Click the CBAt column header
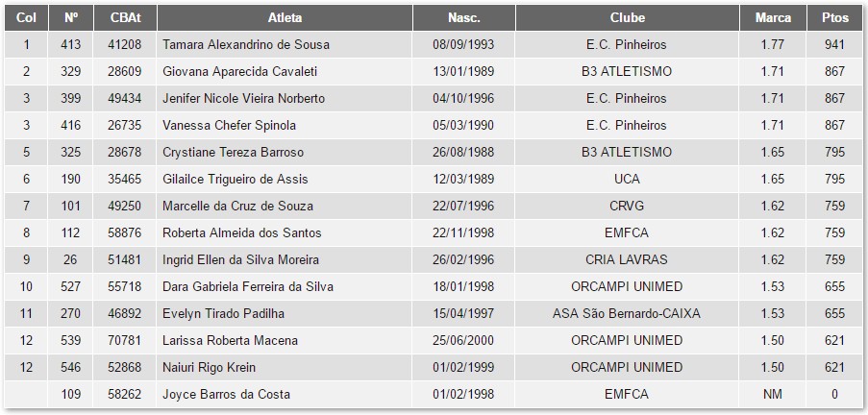868x415 pixels. [x=124, y=17]
